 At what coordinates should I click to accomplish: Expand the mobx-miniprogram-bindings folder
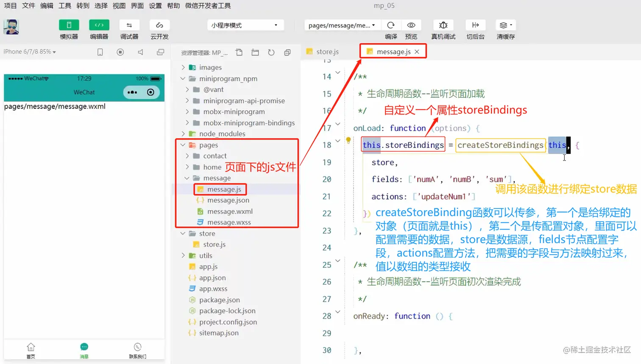[187, 123]
